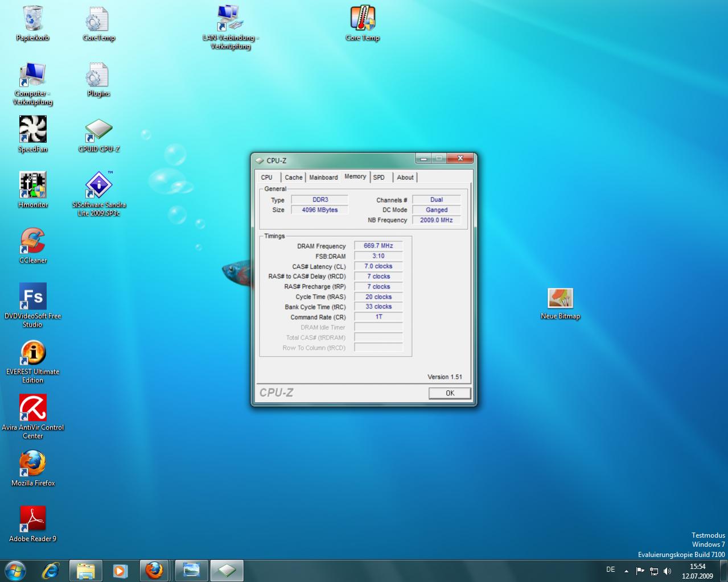Click CAS# Latency 7.0 clocks value
The height and width of the screenshot is (582, 728).
coord(379,266)
